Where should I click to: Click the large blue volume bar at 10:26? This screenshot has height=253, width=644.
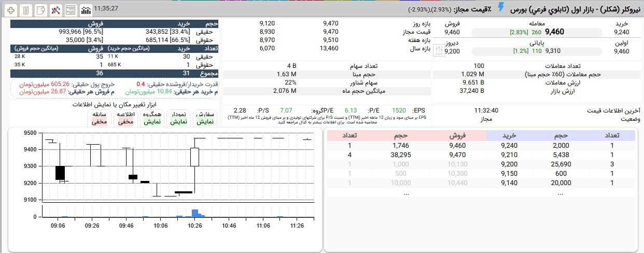(x=194, y=213)
